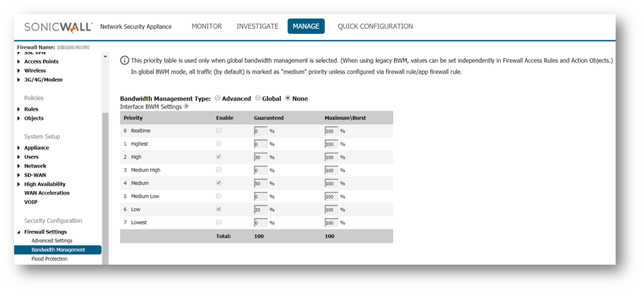Toggle Enable checkbox for Medium Low priority

[219, 196]
